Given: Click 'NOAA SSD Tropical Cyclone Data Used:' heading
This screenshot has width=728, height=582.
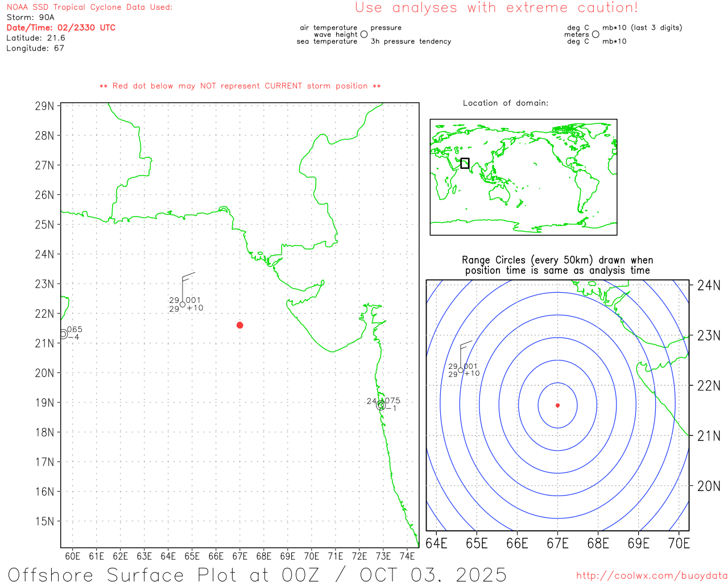Looking at the screenshot, I should tap(89, 7).
